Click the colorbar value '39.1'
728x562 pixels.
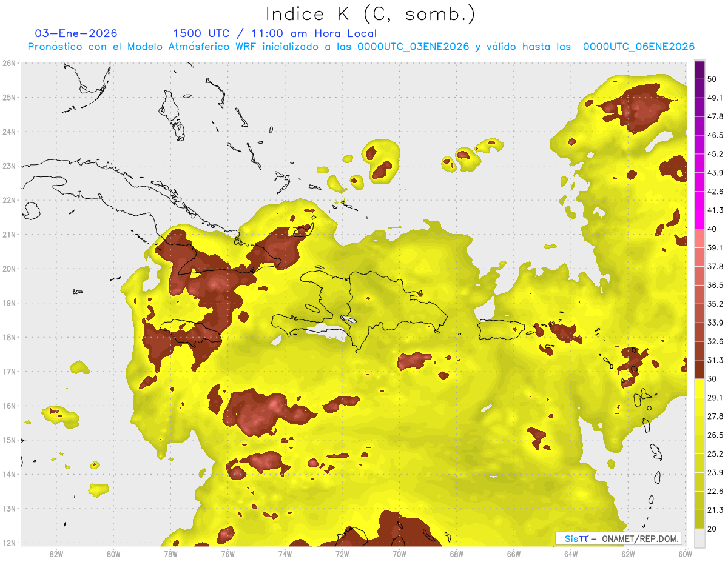[x=715, y=247]
